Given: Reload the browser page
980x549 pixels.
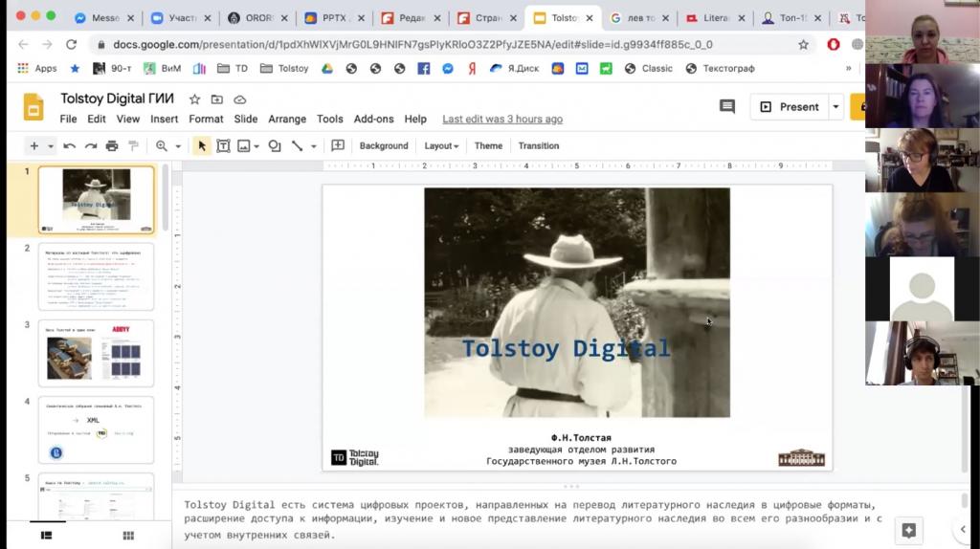Looking at the screenshot, I should pos(71,44).
